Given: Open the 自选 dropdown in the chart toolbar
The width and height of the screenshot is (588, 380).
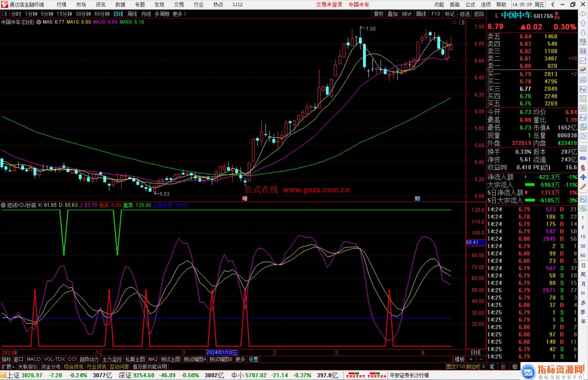Looking at the screenshot, I should tap(464, 14).
